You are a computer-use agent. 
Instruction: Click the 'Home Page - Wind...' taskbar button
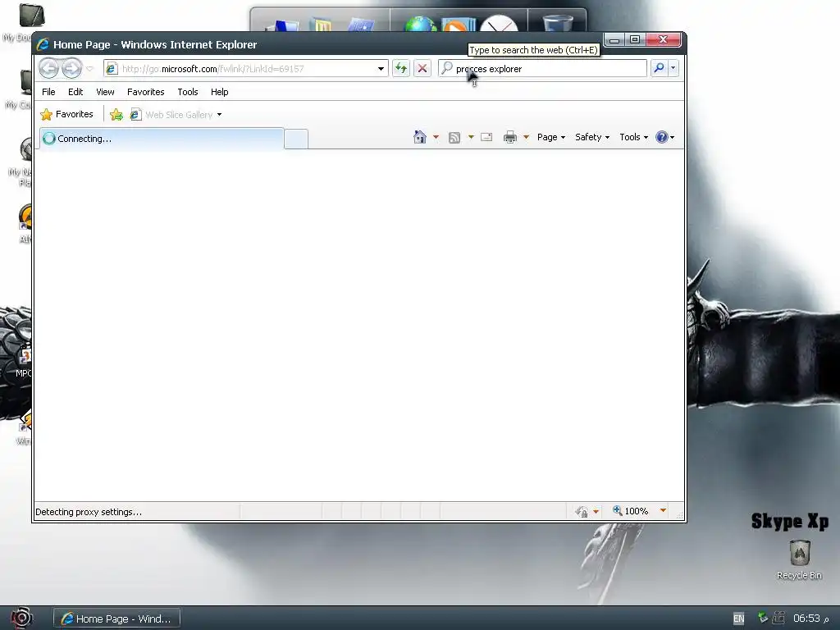[x=116, y=619]
